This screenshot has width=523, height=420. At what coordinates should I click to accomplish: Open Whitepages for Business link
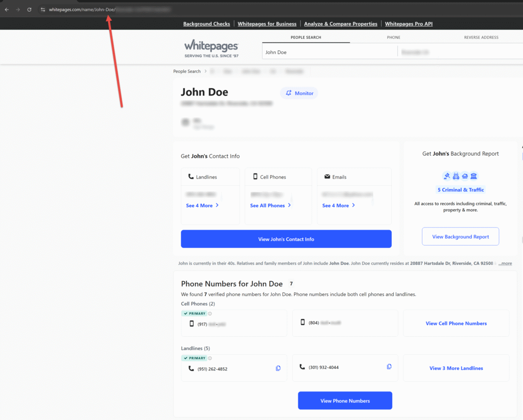point(267,23)
